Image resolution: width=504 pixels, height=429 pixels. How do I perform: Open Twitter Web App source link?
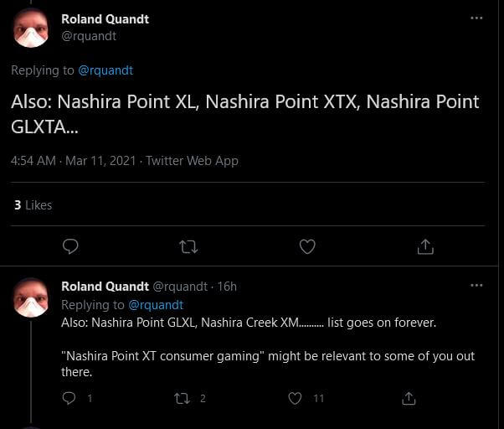tap(192, 161)
